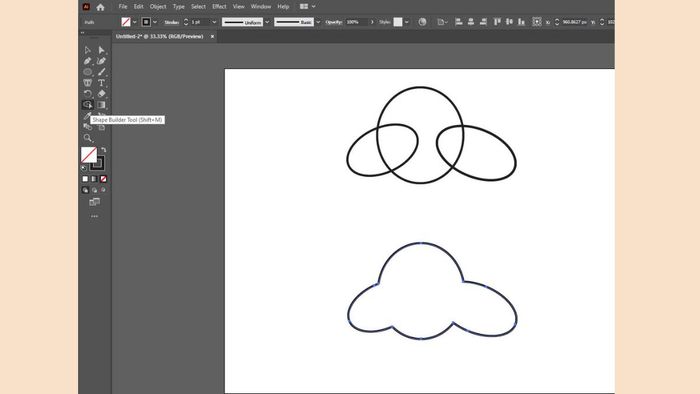
Task: Open align-to options dropdown
Action: click(x=442, y=22)
